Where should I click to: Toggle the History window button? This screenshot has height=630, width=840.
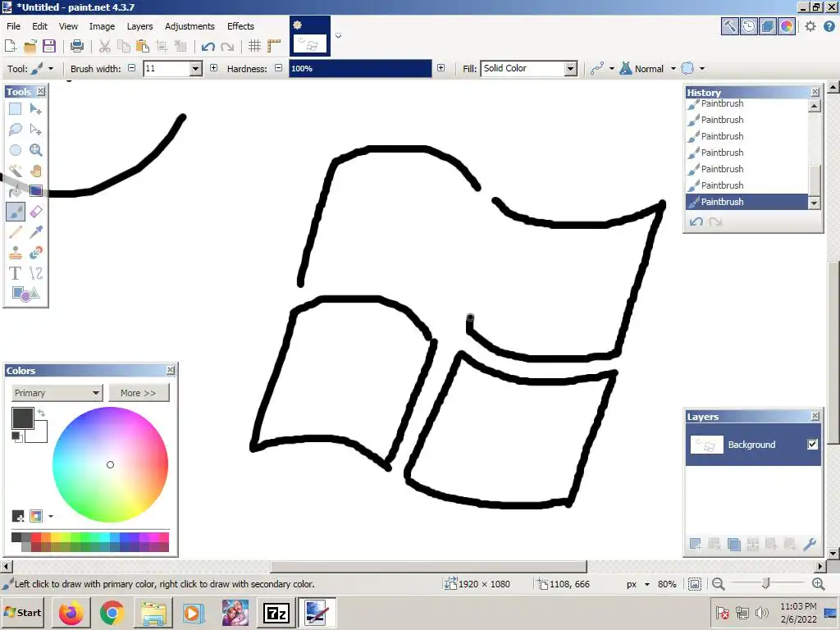[x=748, y=25]
